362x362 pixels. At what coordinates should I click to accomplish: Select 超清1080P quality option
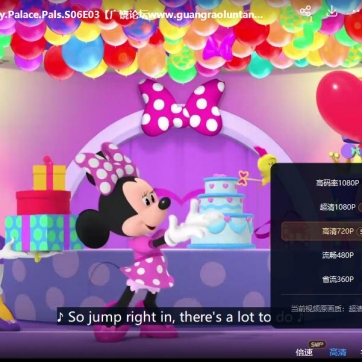click(x=337, y=207)
